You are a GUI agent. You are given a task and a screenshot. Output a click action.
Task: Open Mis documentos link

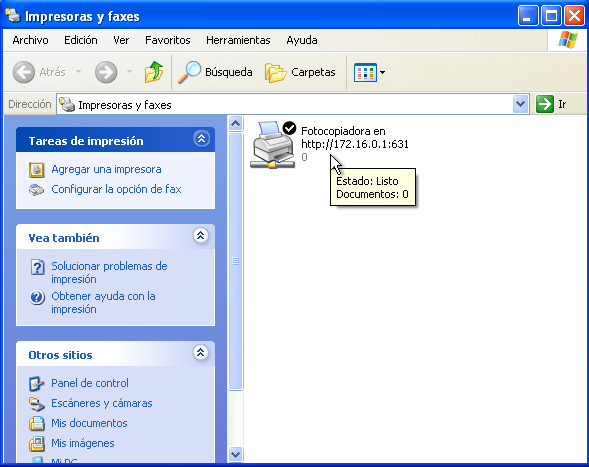(89, 423)
